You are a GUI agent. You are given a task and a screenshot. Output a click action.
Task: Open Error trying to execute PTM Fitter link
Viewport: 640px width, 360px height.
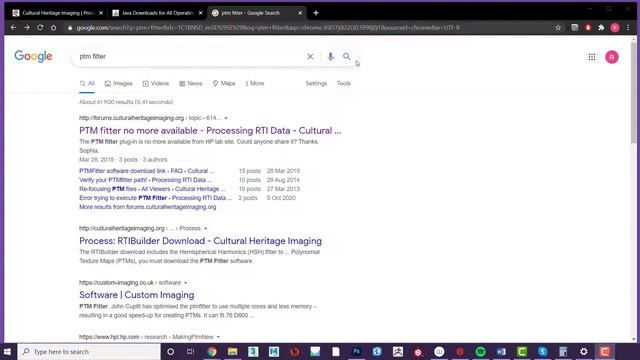156,198
